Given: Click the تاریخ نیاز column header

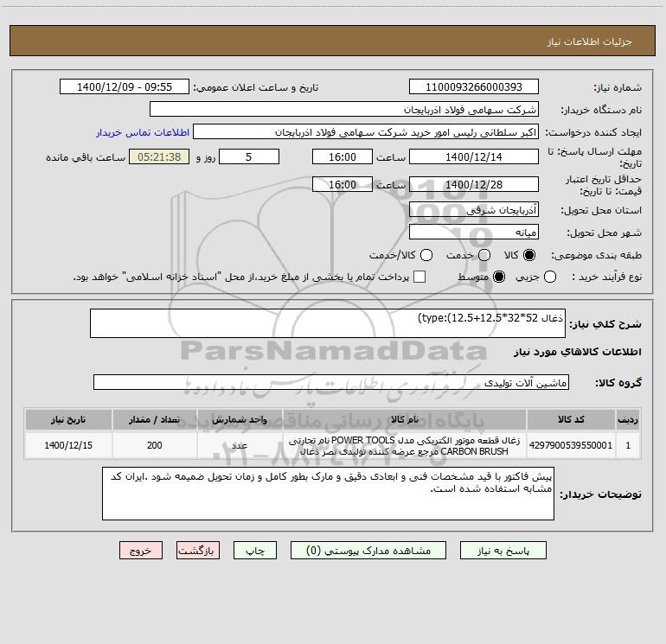Looking at the screenshot, I should click(68, 419).
